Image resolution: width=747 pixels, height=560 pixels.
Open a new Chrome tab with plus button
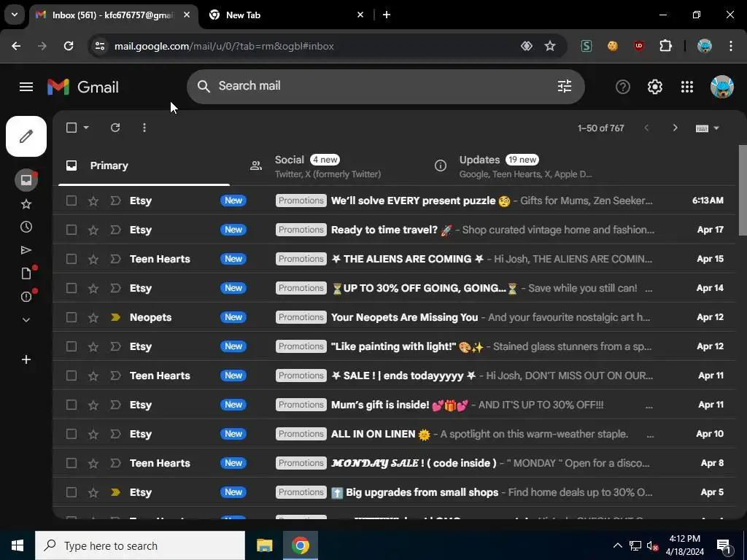point(387,15)
